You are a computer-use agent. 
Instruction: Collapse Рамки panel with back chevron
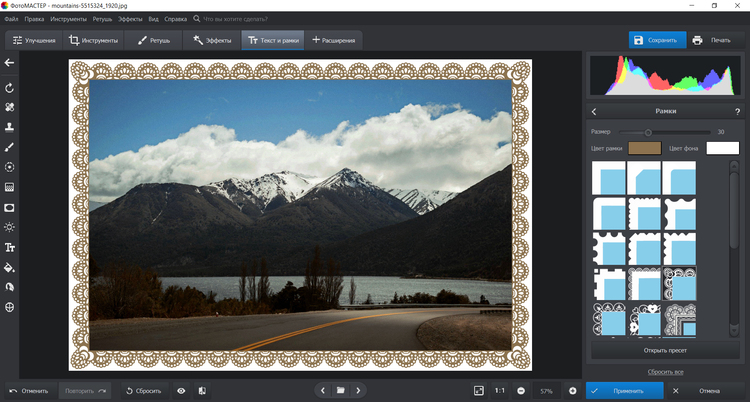(x=594, y=112)
